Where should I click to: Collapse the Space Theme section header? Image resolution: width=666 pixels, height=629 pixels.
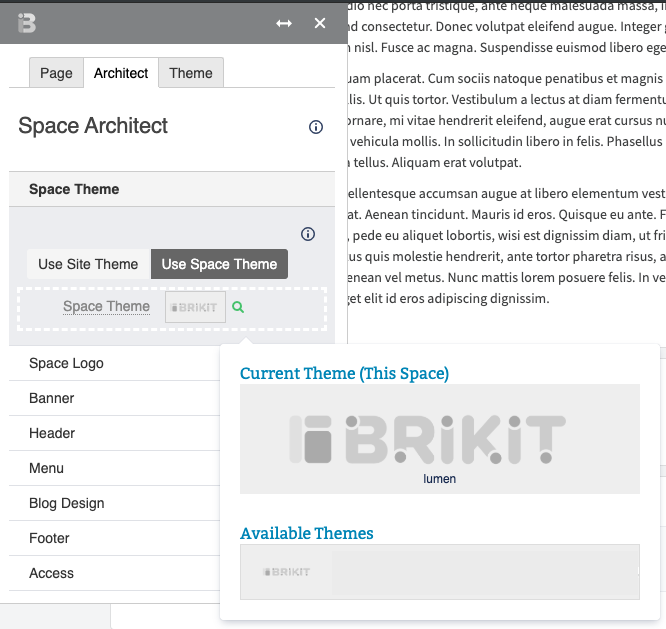172,189
